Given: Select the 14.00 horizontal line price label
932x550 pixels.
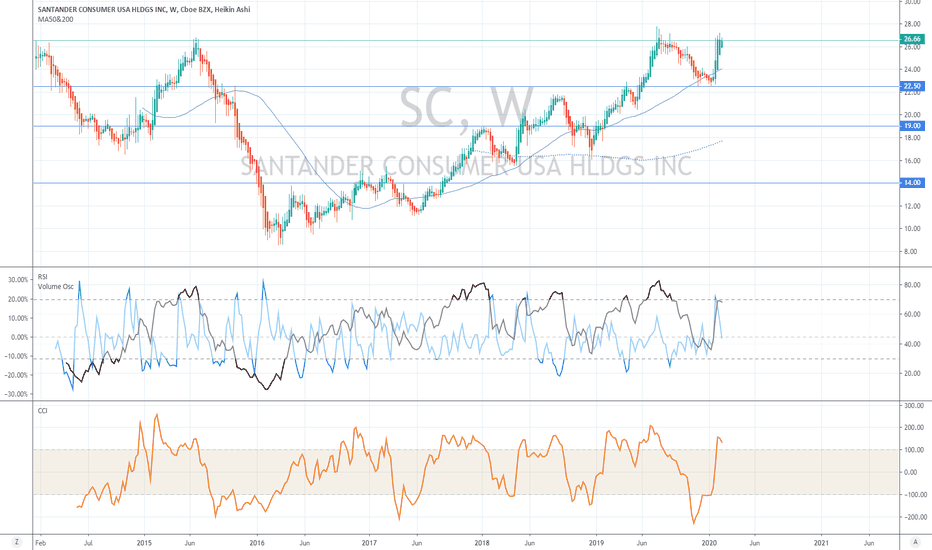Looking at the screenshot, I should coord(912,183).
